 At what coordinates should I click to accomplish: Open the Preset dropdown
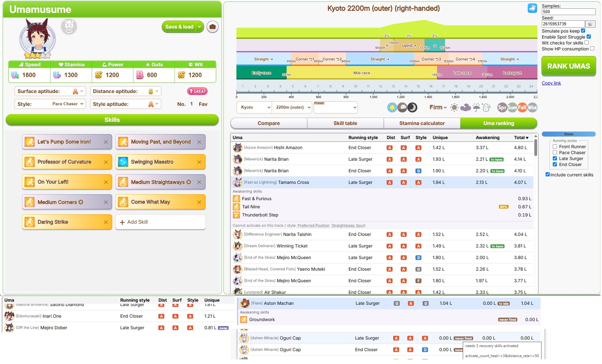pyautogui.click(x=336, y=107)
